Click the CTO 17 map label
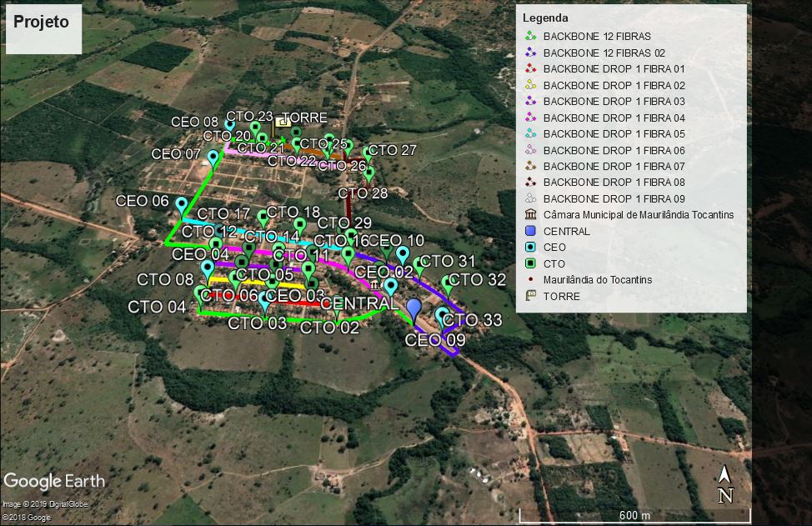This screenshot has height=526, width=812. click(223, 213)
